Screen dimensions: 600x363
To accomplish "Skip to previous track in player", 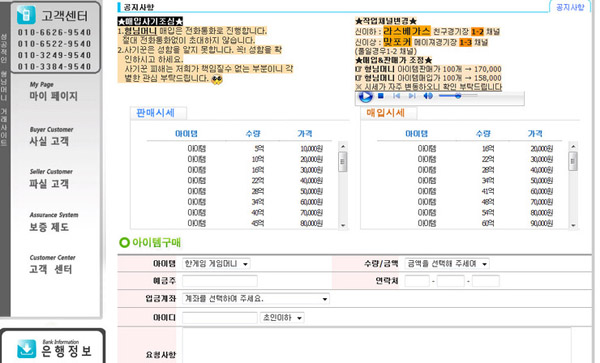I will [396, 96].
